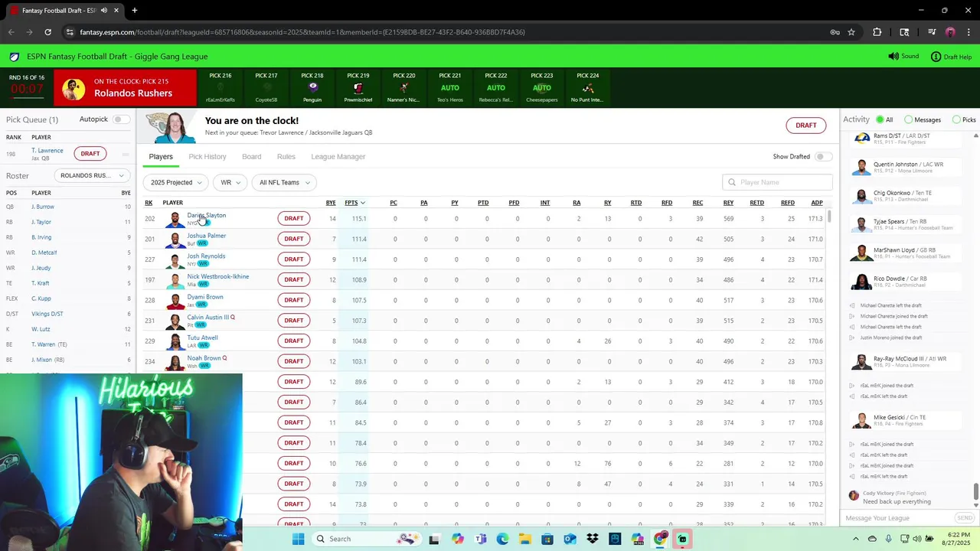Open Windows Start menu
This screenshot has height=551, width=980.
pyautogui.click(x=299, y=539)
